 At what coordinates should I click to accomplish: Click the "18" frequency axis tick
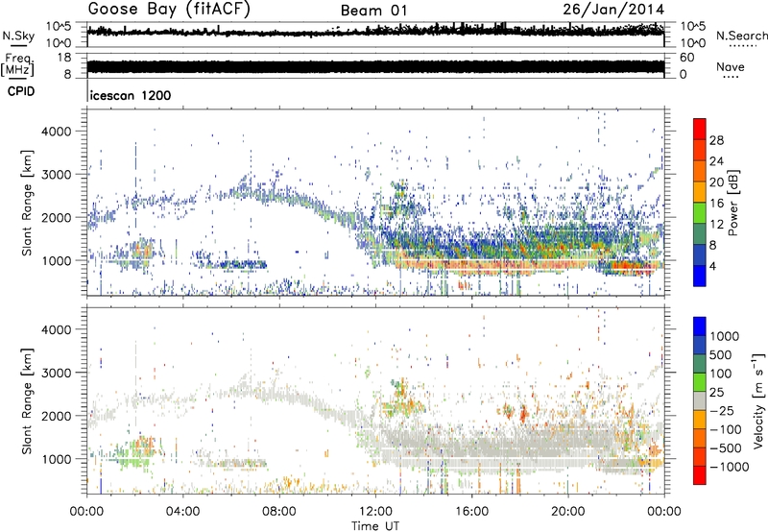63,58
